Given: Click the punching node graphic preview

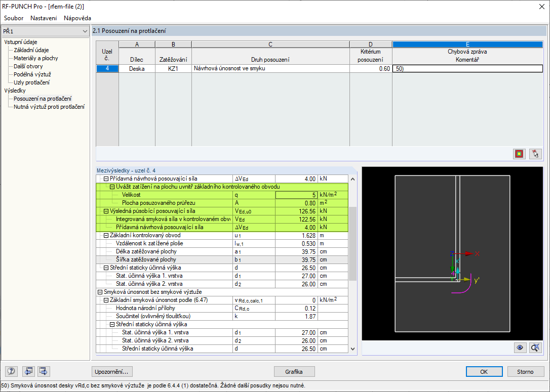Looking at the screenshot, I should (452, 253).
